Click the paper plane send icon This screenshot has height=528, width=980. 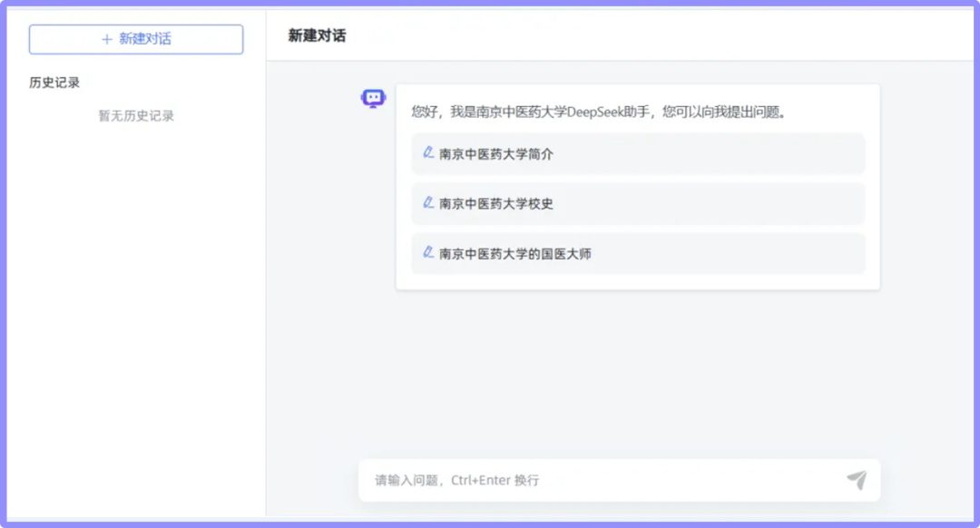click(x=856, y=480)
